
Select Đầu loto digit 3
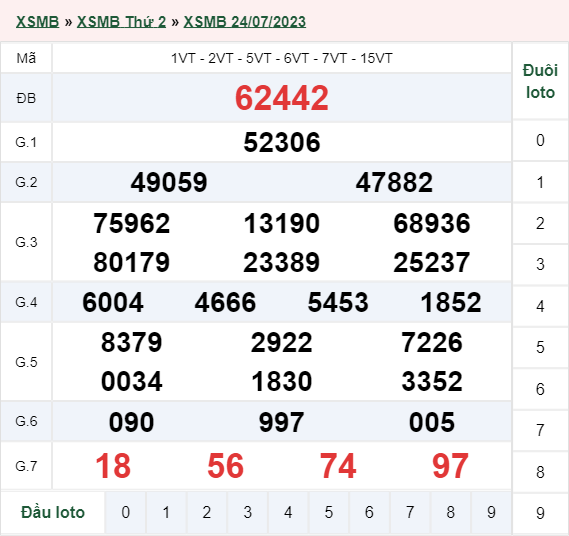pos(247,512)
